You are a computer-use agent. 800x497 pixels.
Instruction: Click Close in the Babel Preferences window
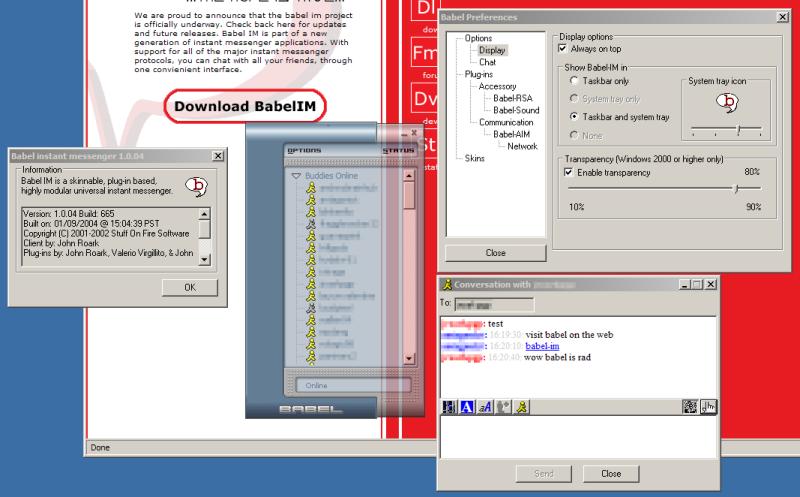click(495, 253)
